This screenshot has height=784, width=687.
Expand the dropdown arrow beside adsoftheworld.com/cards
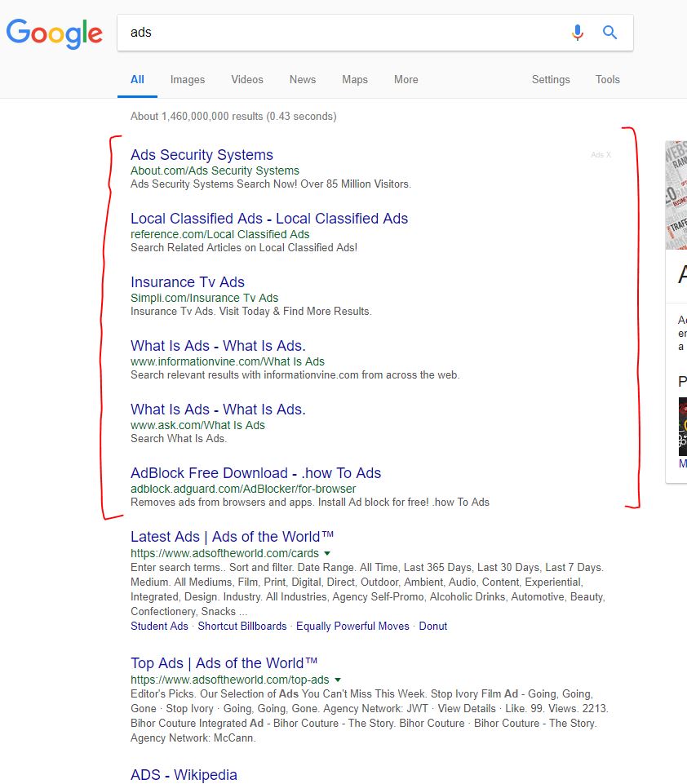pyautogui.click(x=327, y=553)
